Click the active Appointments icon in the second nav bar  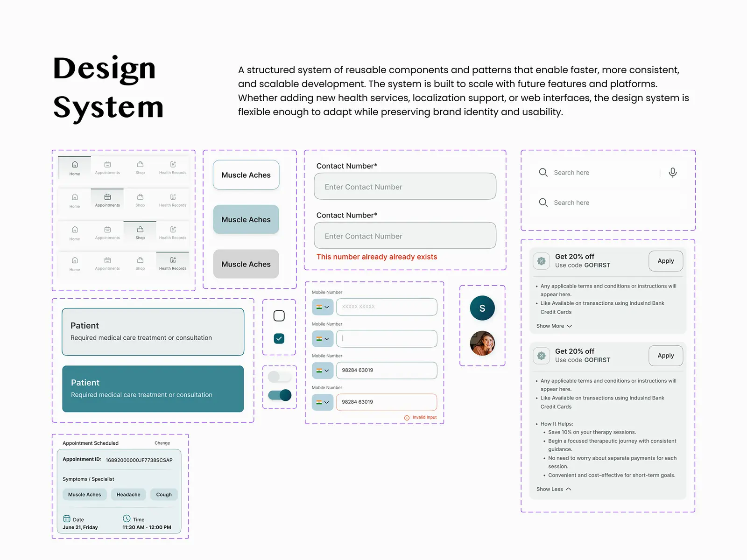point(107,197)
